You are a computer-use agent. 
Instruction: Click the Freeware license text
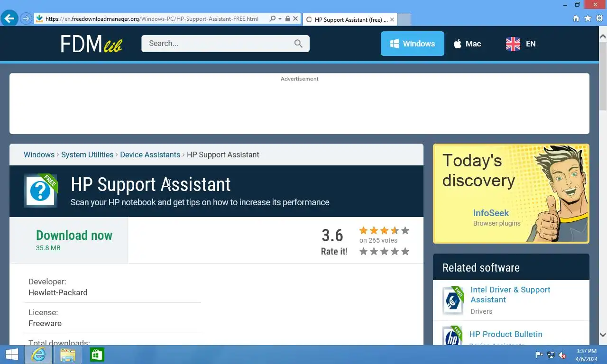(x=45, y=323)
